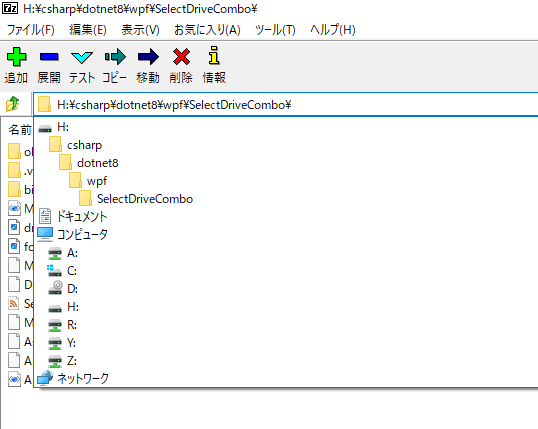Click the blue minus 展開 (Extract) icon
Image resolution: width=538 pixels, height=429 pixels.
[x=49, y=57]
